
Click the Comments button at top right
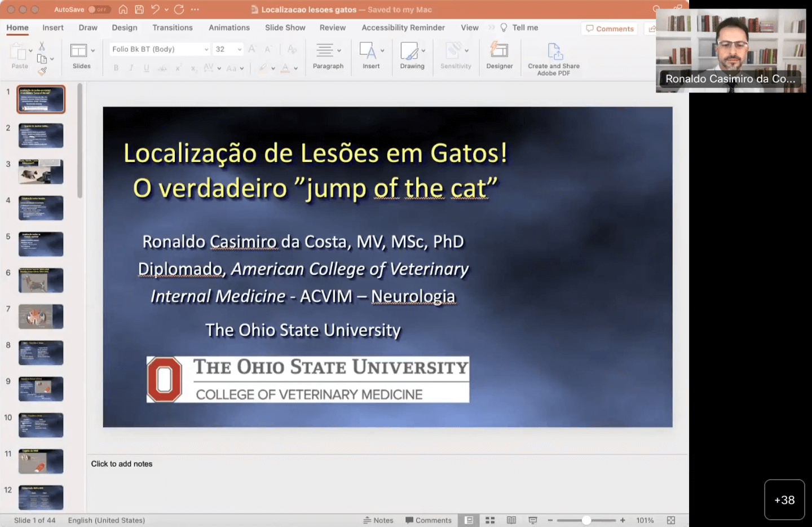tap(610, 29)
